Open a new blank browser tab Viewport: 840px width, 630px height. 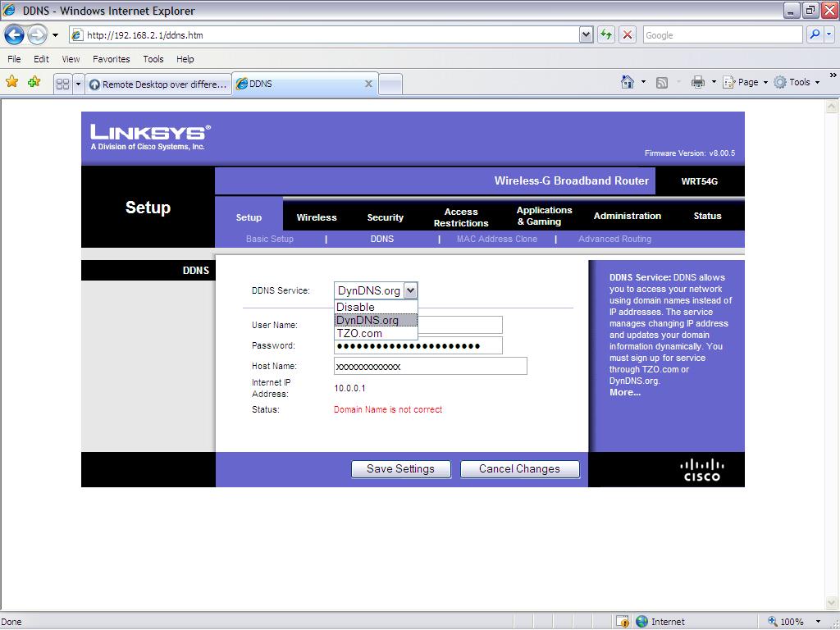pyautogui.click(x=390, y=84)
